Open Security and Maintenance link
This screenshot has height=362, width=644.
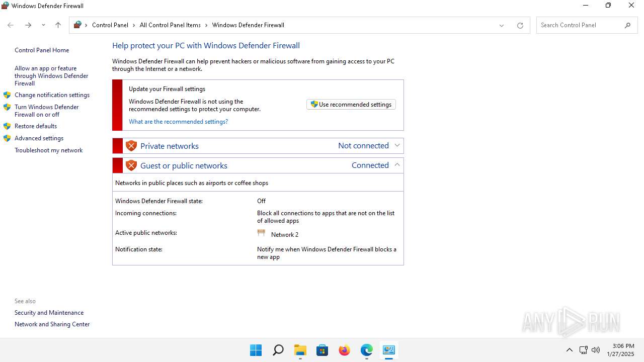(49, 313)
